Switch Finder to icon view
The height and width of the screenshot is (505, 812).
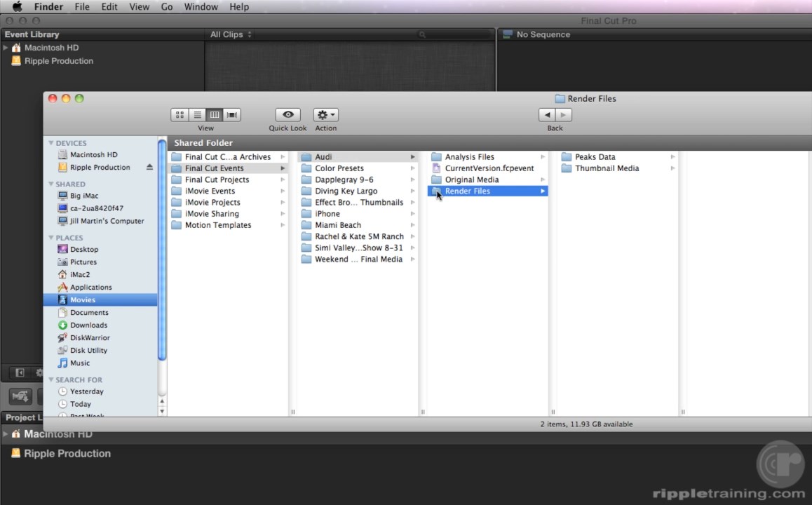pyautogui.click(x=180, y=115)
